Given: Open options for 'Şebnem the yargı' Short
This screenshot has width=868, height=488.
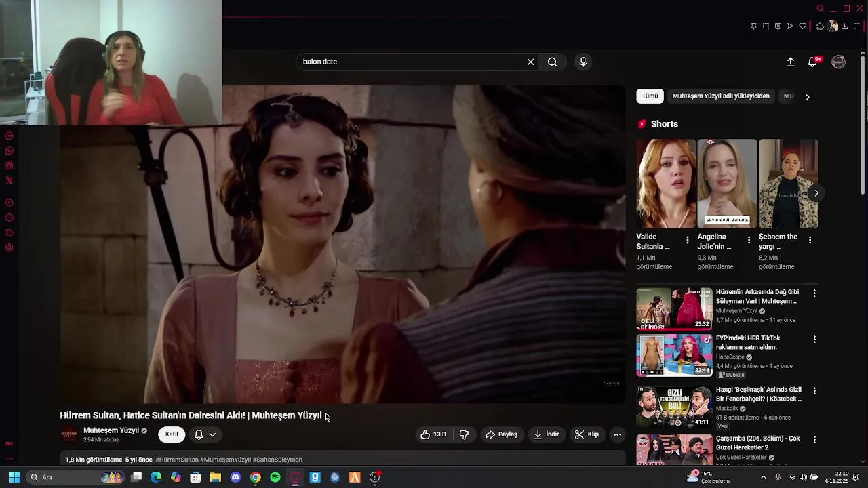Looking at the screenshot, I should [810, 240].
